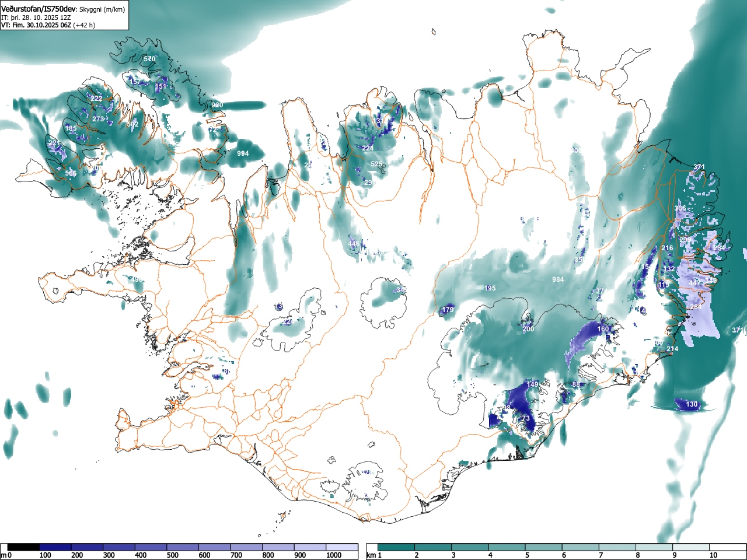
Task: Click the '132' visibility value
Action: point(669,268)
